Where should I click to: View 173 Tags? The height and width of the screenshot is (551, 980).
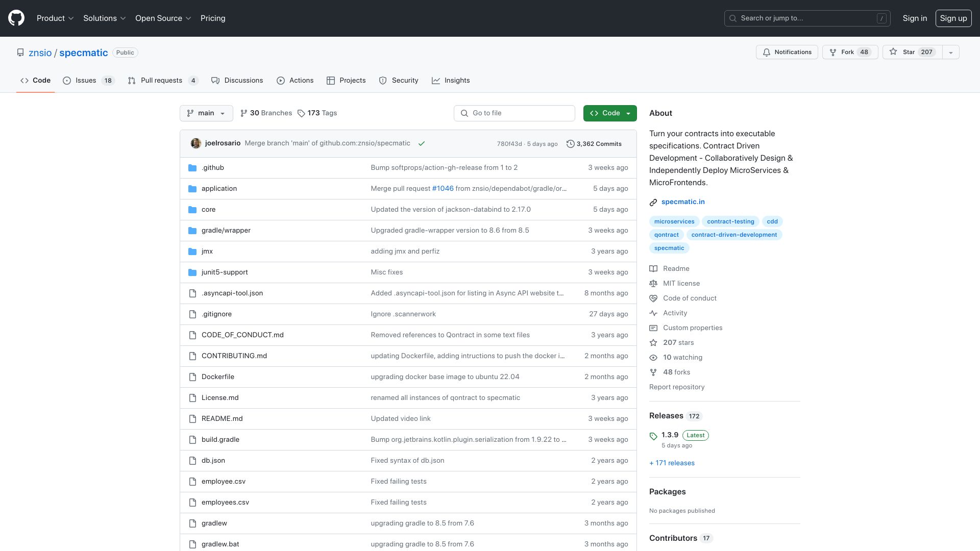[317, 113]
